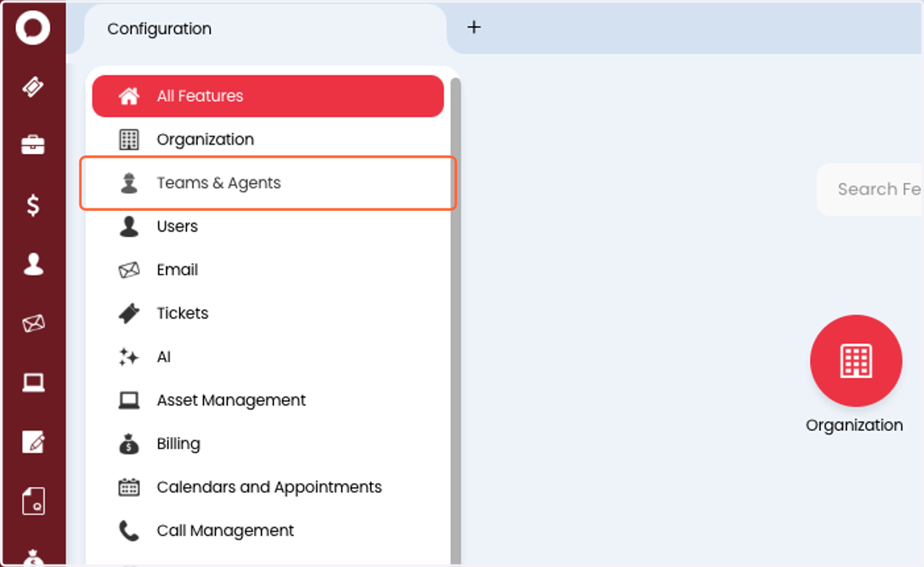
Task: Open the dollar sign sidebar icon
Action: pos(33,205)
